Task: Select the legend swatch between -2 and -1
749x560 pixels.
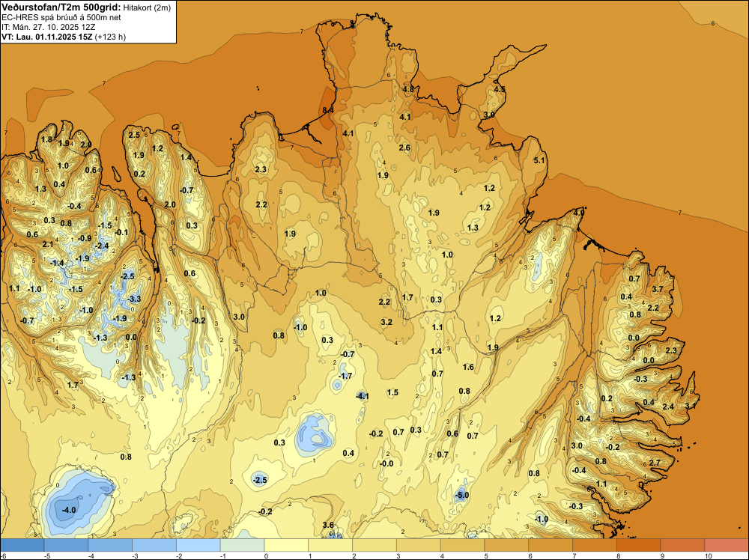Action: click(198, 545)
